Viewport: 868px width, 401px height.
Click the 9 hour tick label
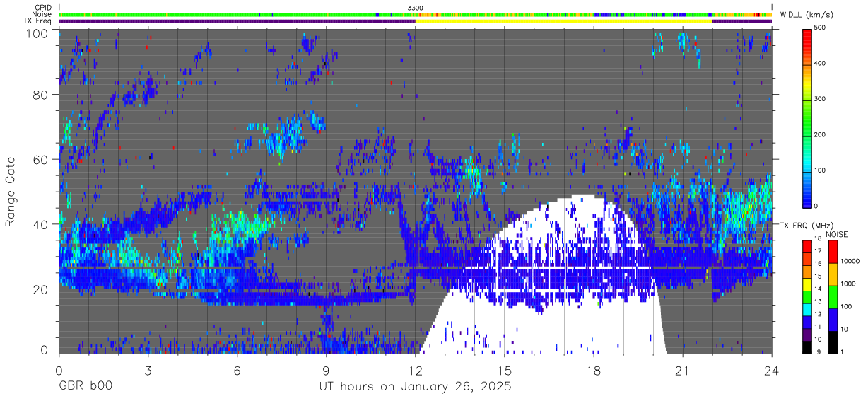(x=326, y=371)
